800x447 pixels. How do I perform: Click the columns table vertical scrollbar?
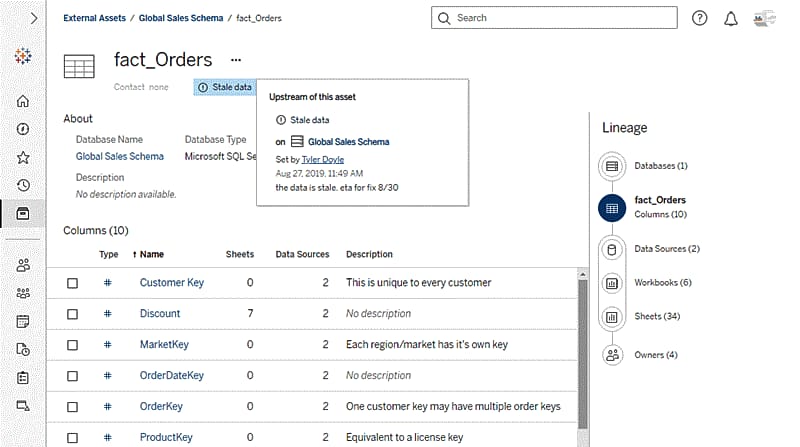point(583,340)
